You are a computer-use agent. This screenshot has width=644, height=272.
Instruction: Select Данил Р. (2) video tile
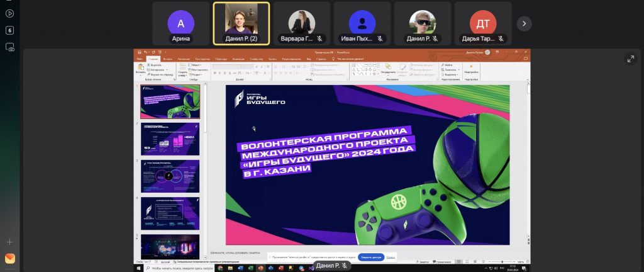click(241, 23)
